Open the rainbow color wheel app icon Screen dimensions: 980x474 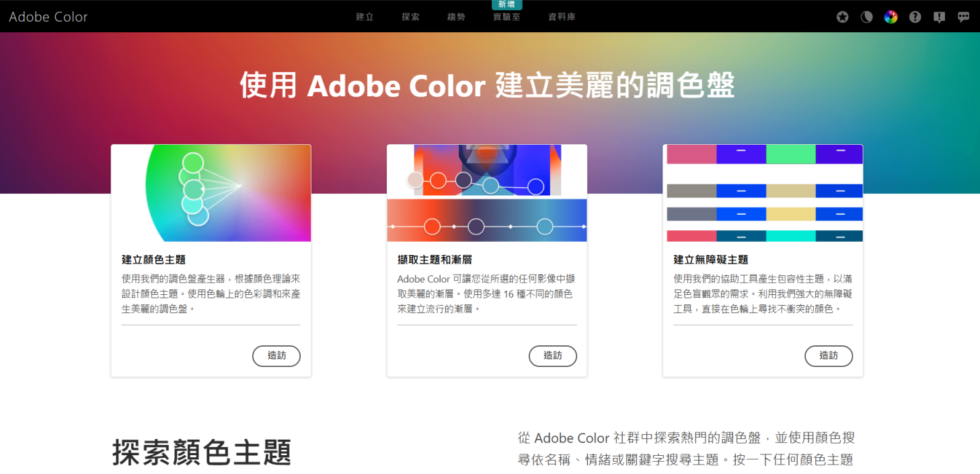pos(891,17)
